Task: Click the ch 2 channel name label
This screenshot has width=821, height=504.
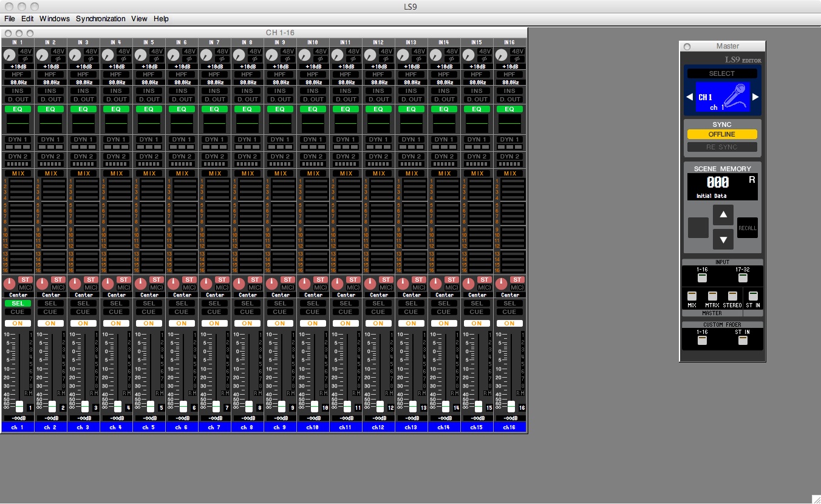Action: [51, 427]
